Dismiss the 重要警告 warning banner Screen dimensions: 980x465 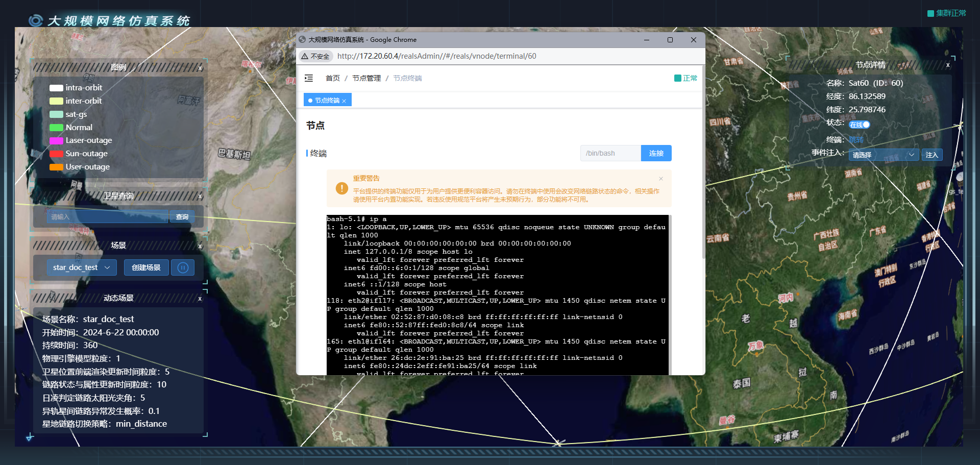[661, 179]
